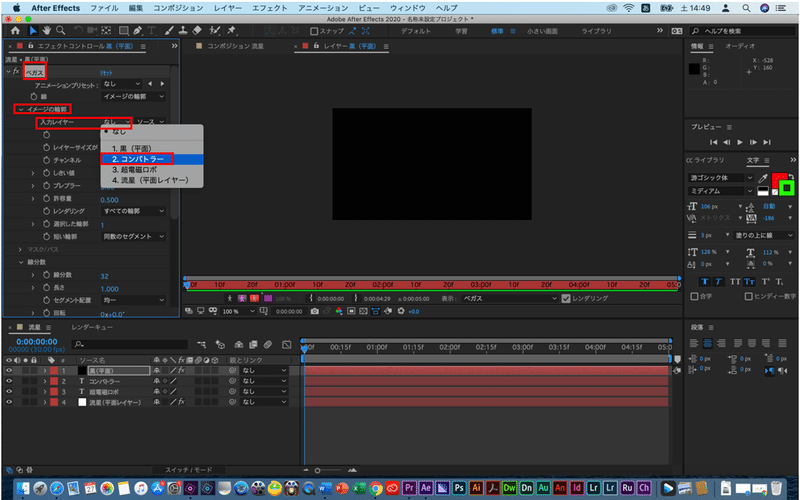Open the アニメーション menu

pyautogui.click(x=323, y=8)
